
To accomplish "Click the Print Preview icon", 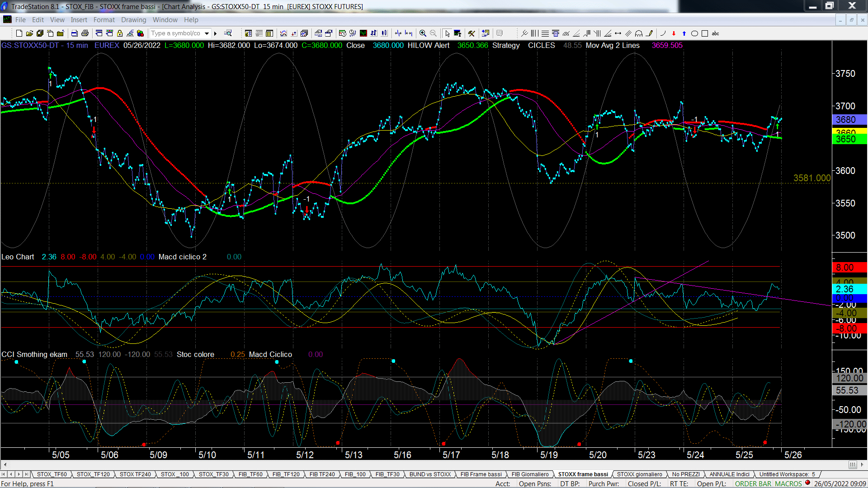I will [74, 33].
